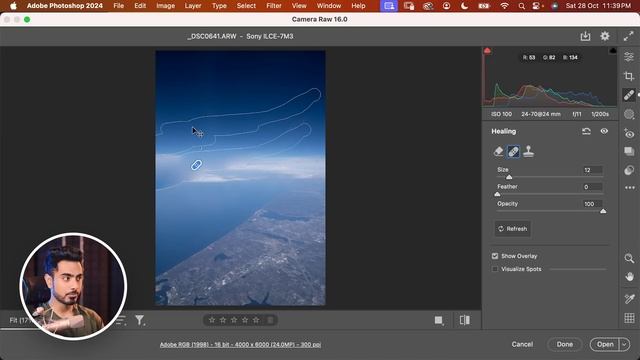This screenshot has width=640, height=360.
Task: Click the Refresh button
Action: tap(513, 229)
